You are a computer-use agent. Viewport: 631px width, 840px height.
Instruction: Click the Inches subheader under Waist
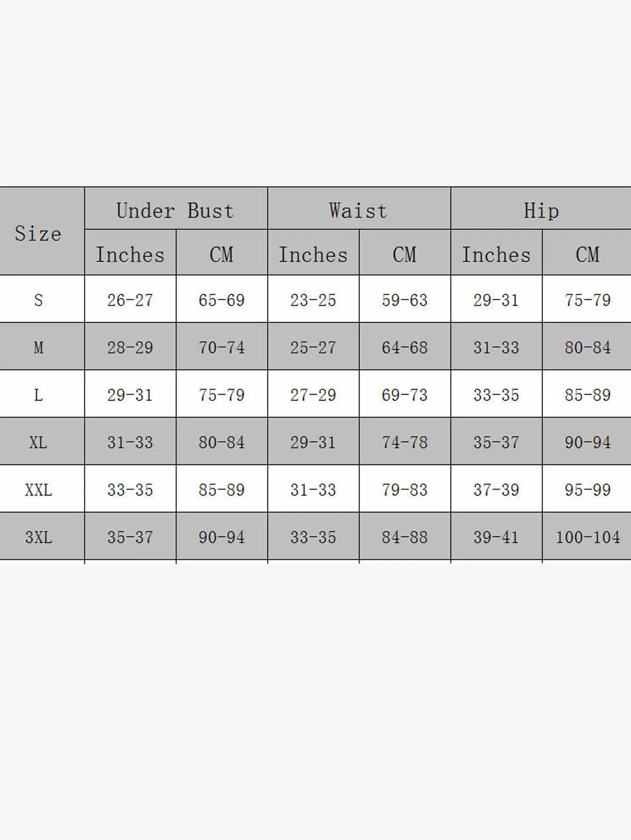[x=313, y=255]
